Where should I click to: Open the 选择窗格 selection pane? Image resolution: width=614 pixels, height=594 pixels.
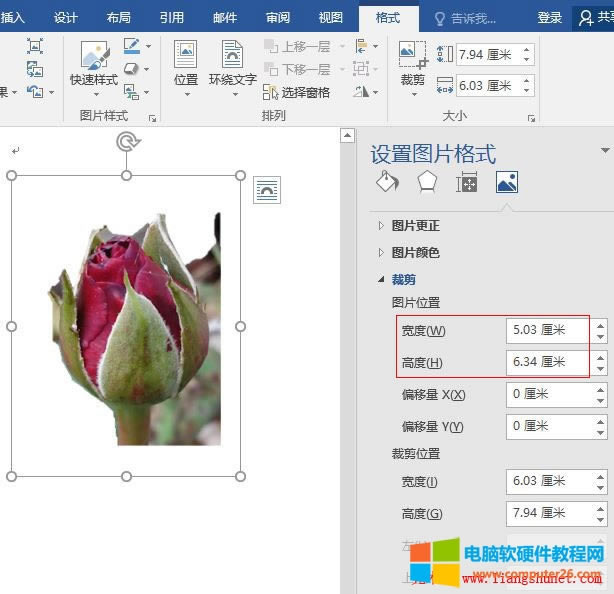[297, 92]
